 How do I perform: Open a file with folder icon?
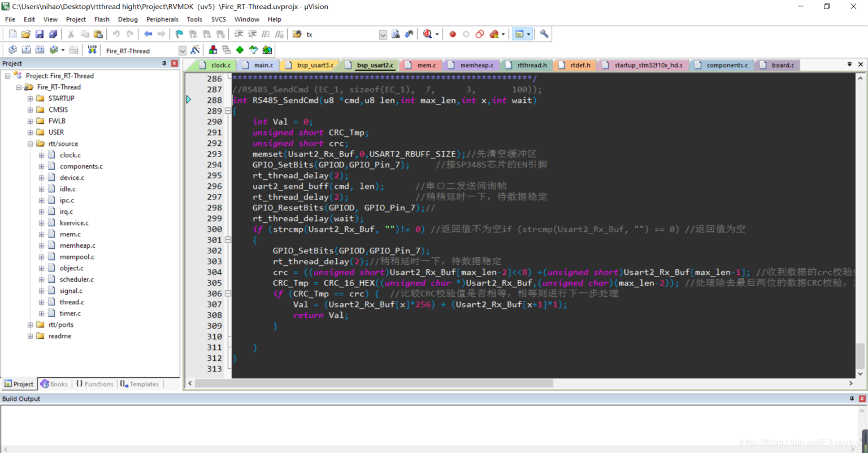(x=26, y=34)
